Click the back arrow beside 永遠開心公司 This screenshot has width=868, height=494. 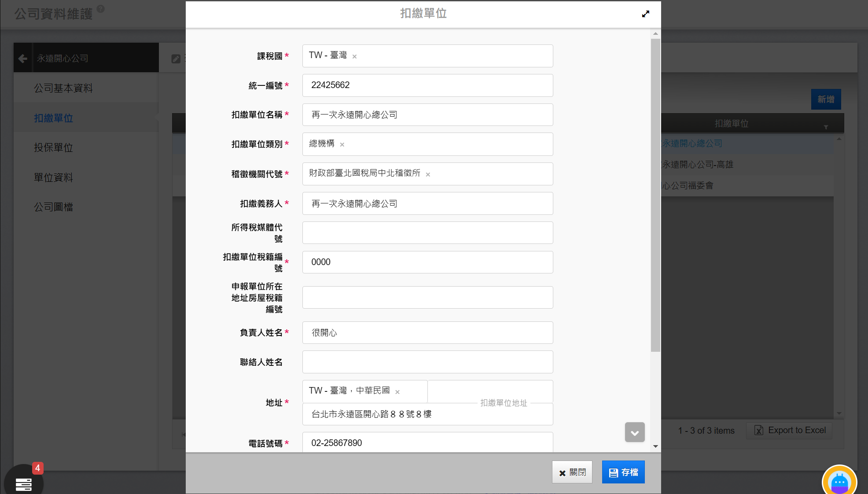pos(23,58)
